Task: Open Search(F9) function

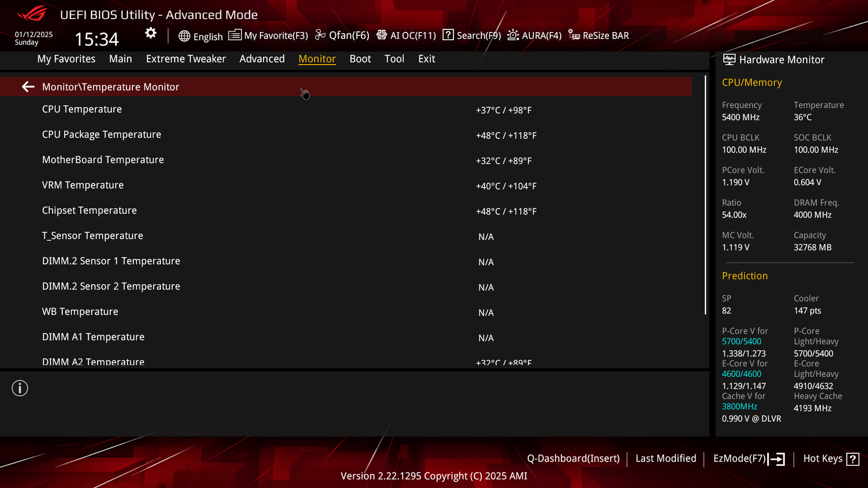Action: point(478,35)
